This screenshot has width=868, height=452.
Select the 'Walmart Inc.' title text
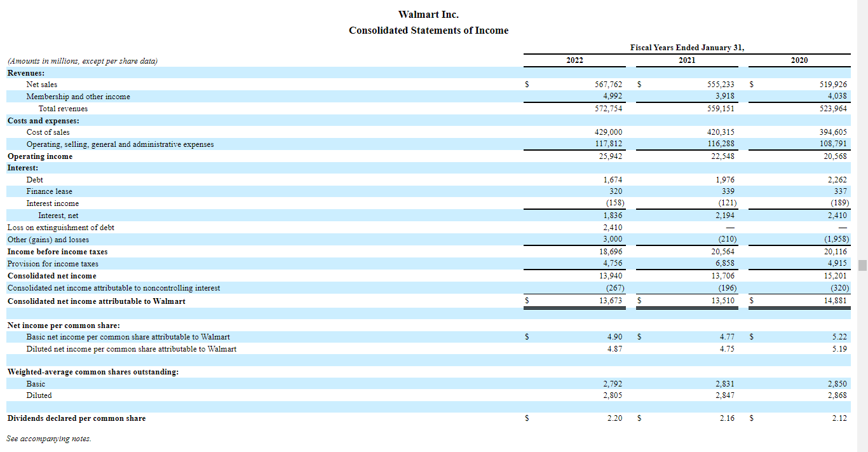click(428, 15)
